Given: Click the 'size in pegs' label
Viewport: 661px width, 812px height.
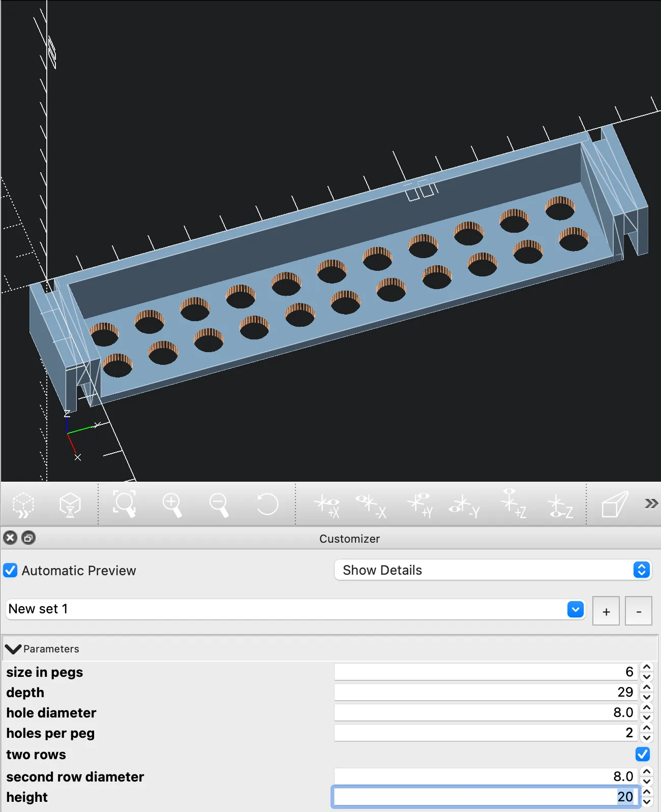Looking at the screenshot, I should click(x=45, y=672).
